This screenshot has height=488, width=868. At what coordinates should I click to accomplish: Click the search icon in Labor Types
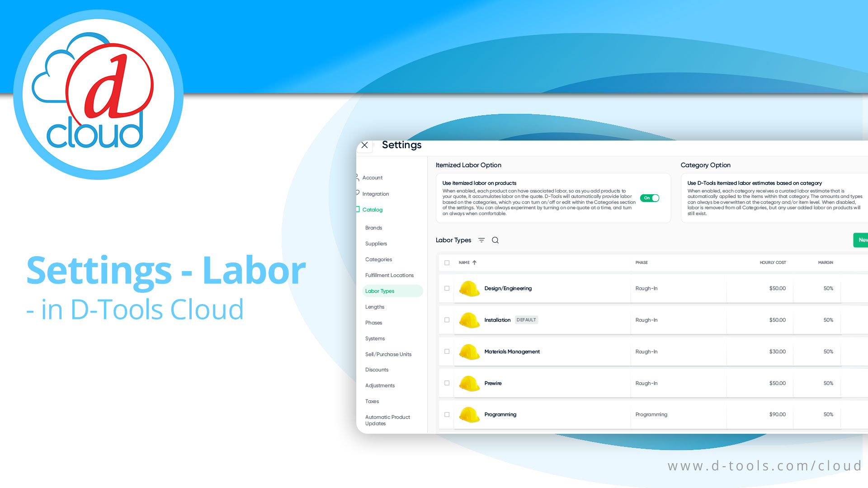[495, 240]
